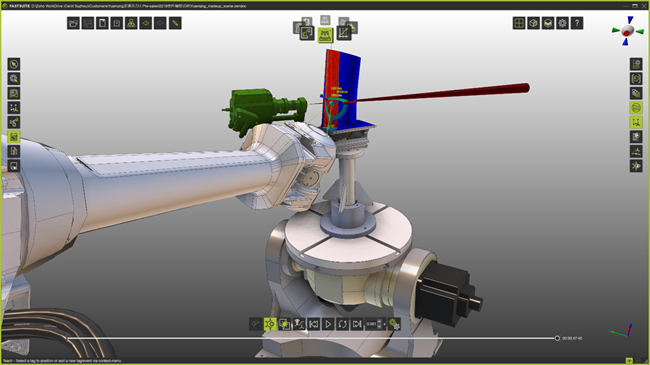Screen dimensions: 650x365
Task: Skip to simulation end
Action: click(x=357, y=324)
